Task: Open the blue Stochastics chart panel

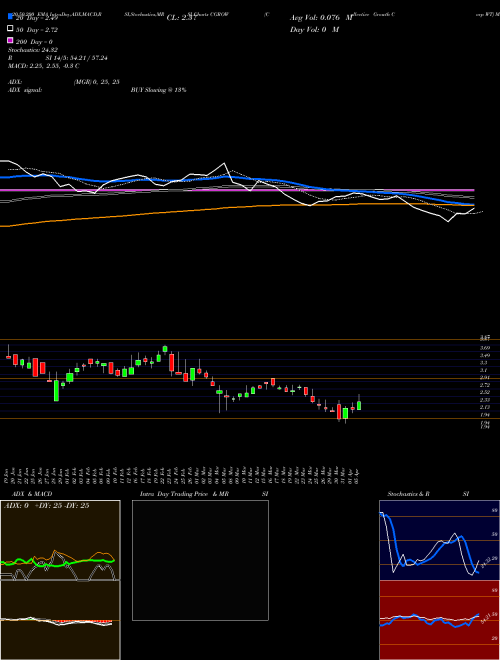Action: (439, 540)
